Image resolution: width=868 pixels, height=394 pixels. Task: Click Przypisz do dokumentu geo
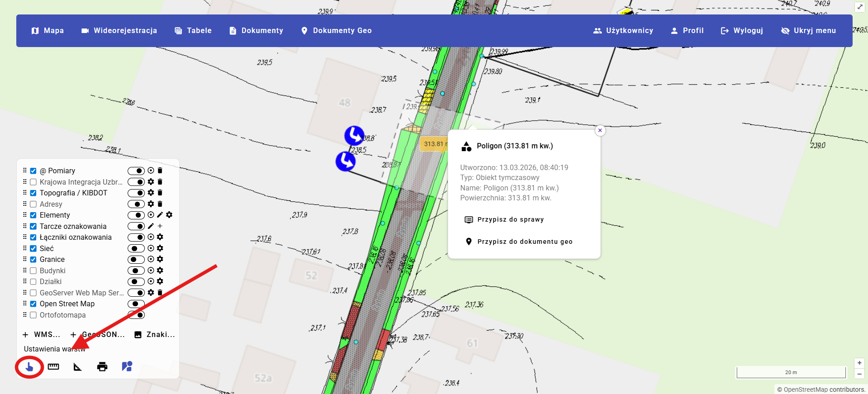pyautogui.click(x=519, y=242)
